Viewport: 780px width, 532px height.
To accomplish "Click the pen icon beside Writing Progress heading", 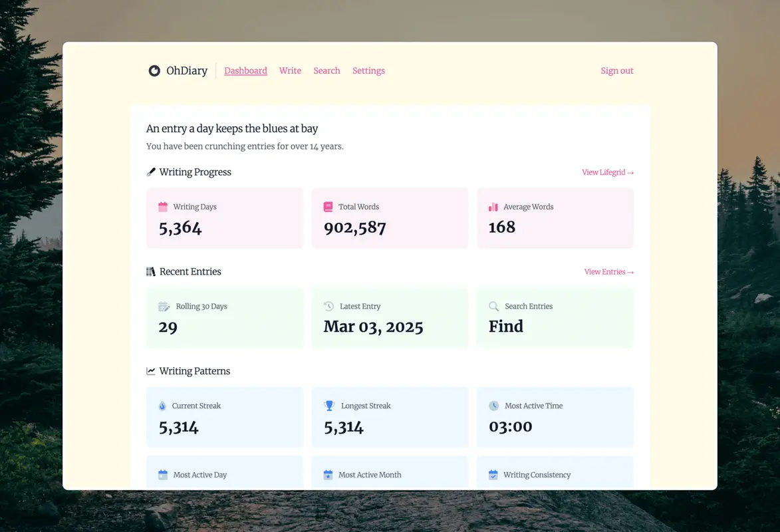I will 151,172.
